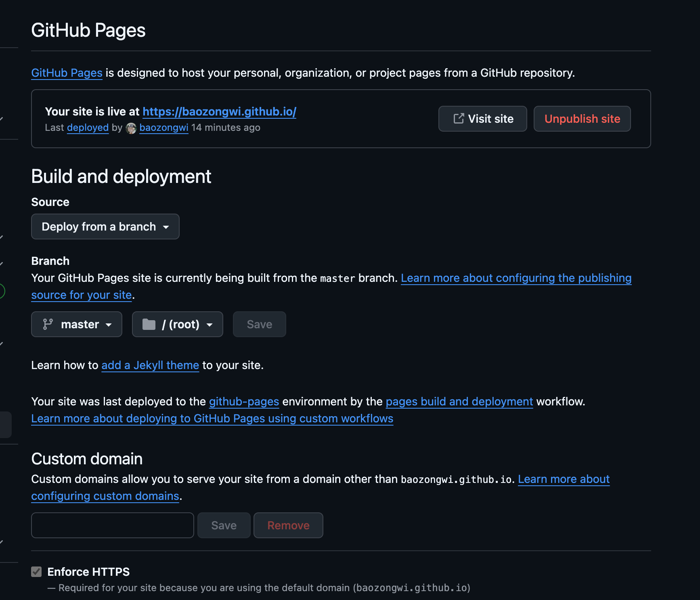700x600 pixels.
Task: Open the github-pages environment link
Action: (244, 401)
